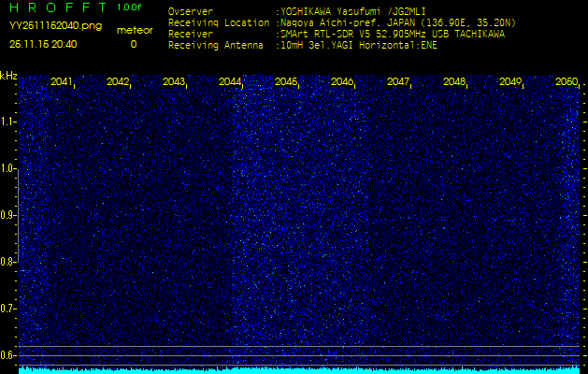Click the 2043 time marker
The image size is (588, 374).
click(173, 81)
